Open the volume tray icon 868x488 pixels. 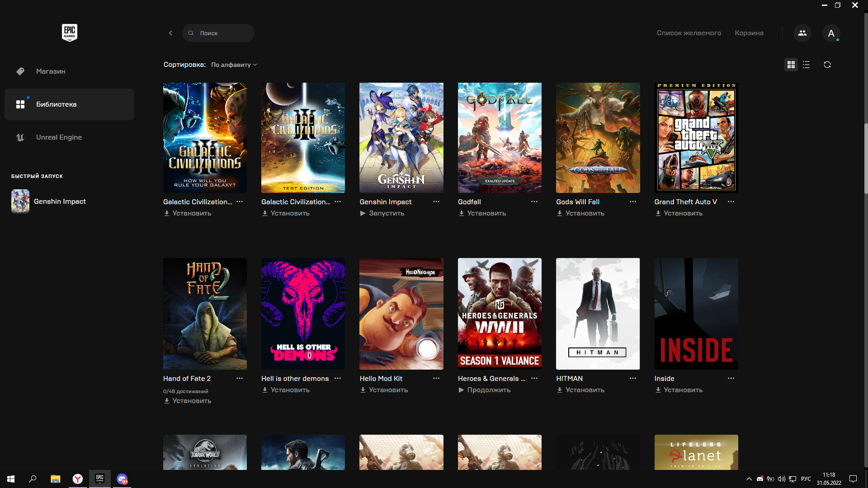[x=781, y=479]
